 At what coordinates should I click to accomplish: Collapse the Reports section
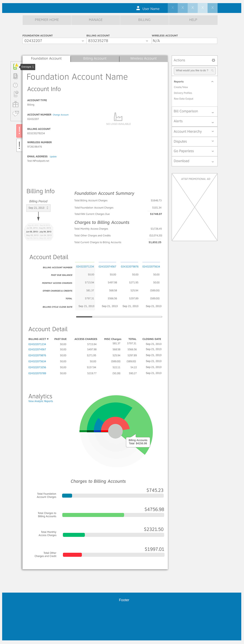(x=212, y=82)
